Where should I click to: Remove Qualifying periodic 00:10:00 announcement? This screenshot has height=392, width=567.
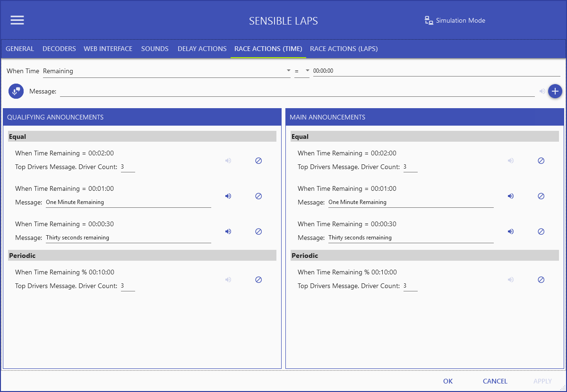pyautogui.click(x=258, y=280)
